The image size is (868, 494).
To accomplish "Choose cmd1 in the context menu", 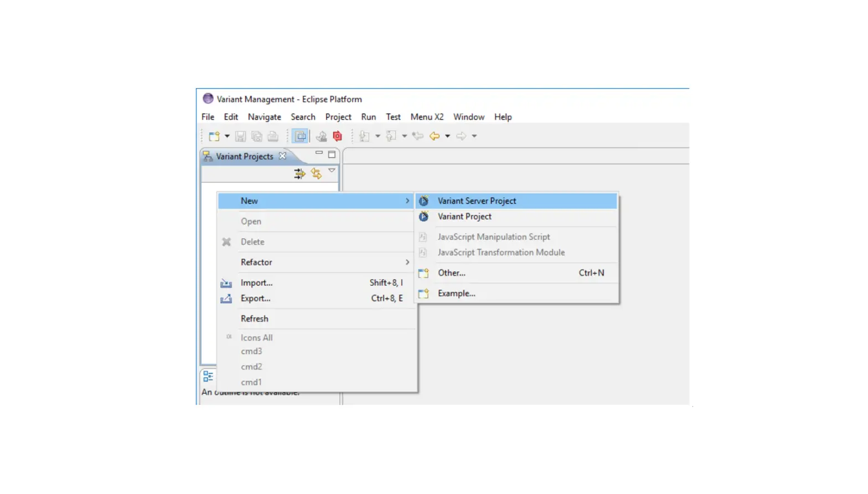I will (x=316, y=383).
